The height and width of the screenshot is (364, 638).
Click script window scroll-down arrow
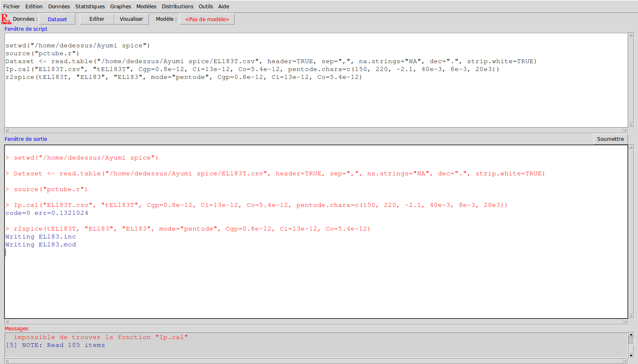(x=631, y=125)
